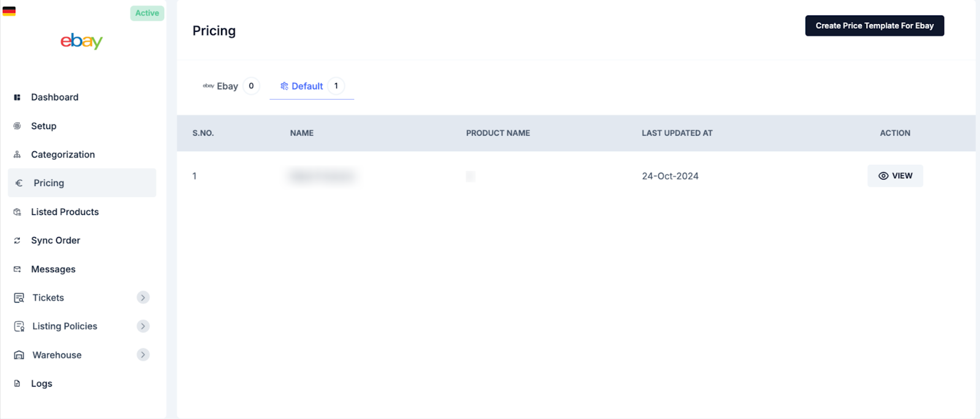980x419 pixels.
Task: Click the Dashboard grid icon
Action: click(x=17, y=97)
